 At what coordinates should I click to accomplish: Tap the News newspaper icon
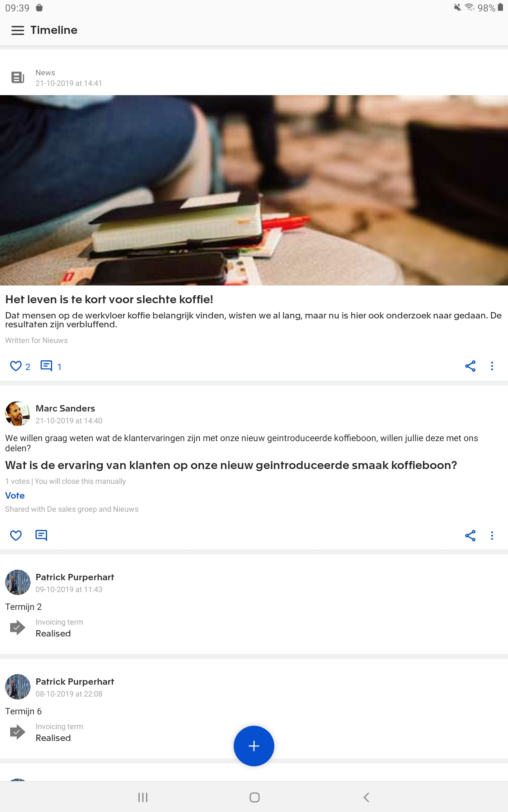18,77
